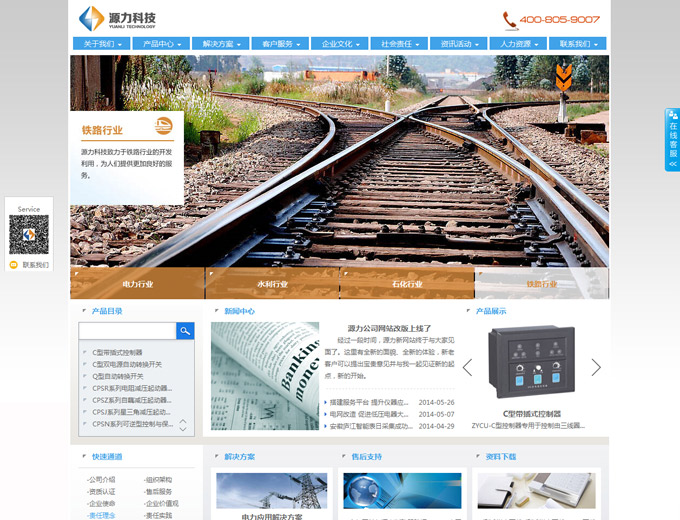Viewport: 680px width, 520px height.
Task: Open the 售后支持 section heading
Action: tap(366, 457)
